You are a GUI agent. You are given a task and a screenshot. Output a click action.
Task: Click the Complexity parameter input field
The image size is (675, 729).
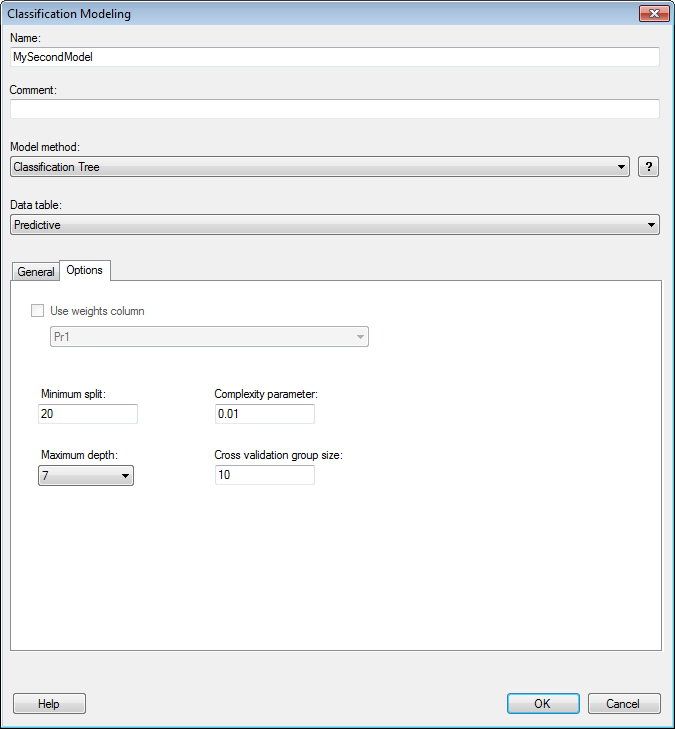pos(265,414)
